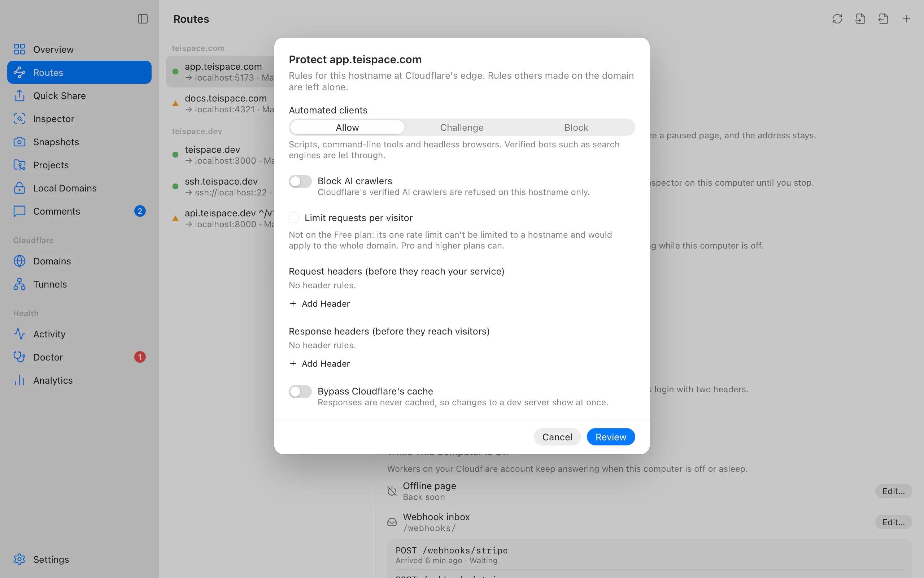The height and width of the screenshot is (578, 924).
Task: Click the export icon in Routes toolbar
Action: (883, 19)
